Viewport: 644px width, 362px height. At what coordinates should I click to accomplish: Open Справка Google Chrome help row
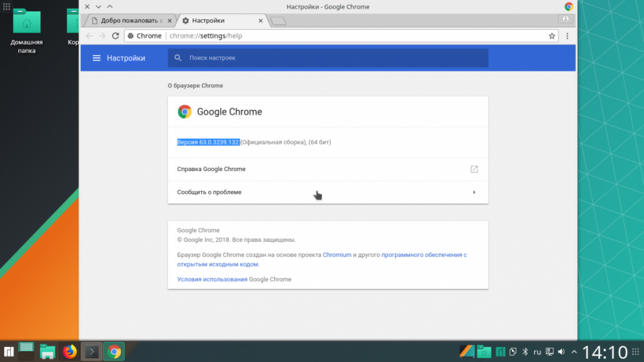328,169
